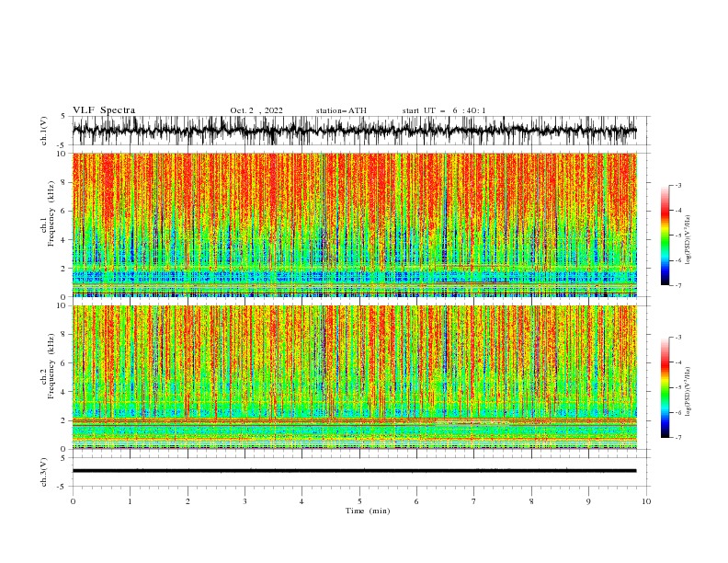Click the "station=ATH" label

tap(341, 110)
